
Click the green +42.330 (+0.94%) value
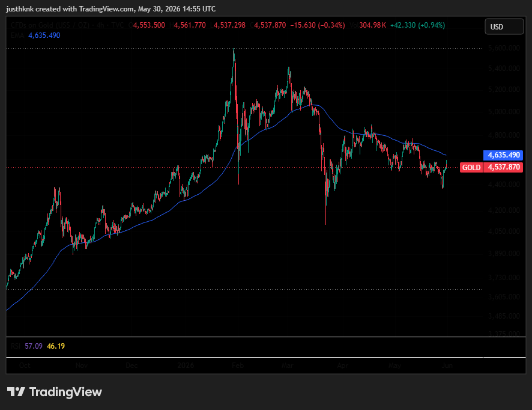point(418,25)
